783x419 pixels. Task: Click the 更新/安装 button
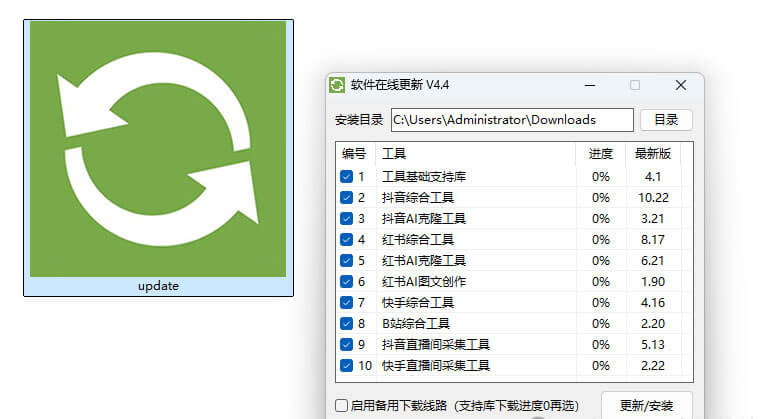coord(647,406)
